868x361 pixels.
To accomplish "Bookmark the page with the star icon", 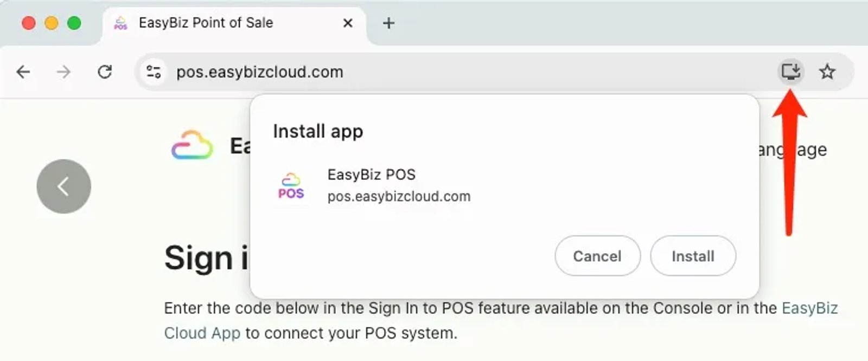I will coord(828,71).
